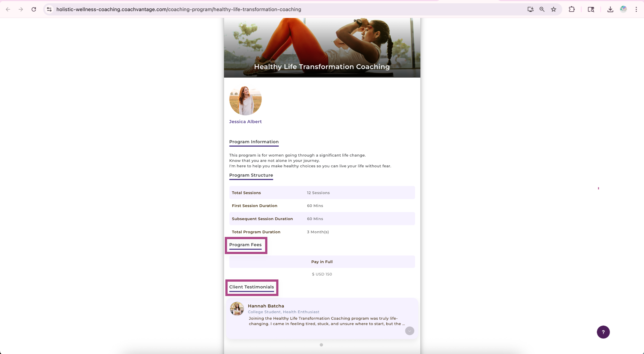Viewport: 644px width, 354px height.
Task: Bookmark this page with the star icon
Action: tap(553, 9)
